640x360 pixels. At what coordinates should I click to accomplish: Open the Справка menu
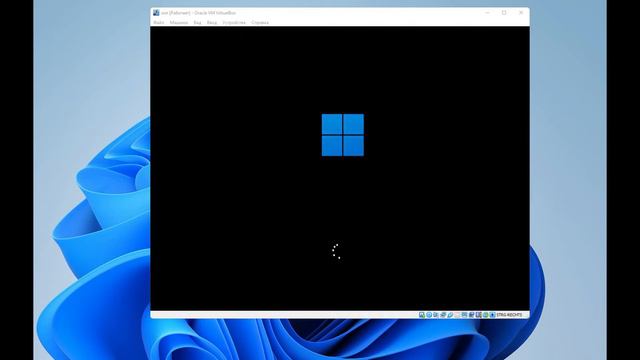click(x=260, y=22)
